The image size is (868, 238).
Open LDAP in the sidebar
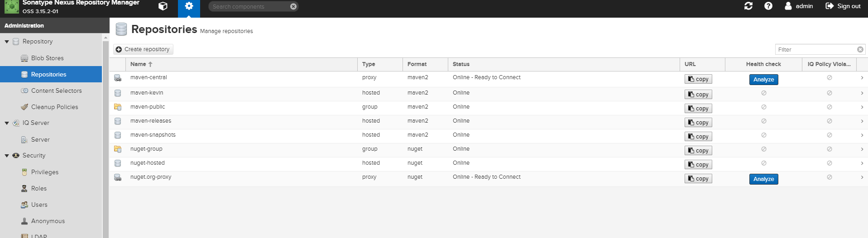tap(39, 236)
